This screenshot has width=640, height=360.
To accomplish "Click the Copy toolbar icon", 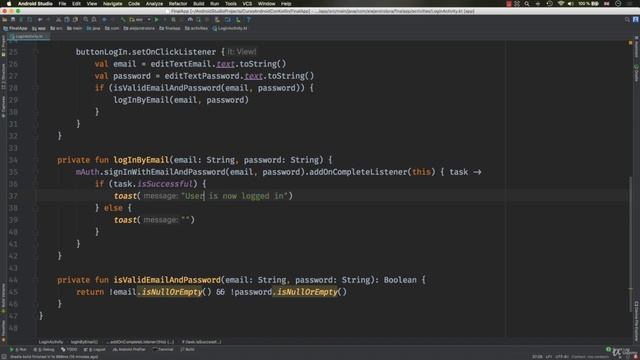I will pyautogui.click(x=67, y=19).
